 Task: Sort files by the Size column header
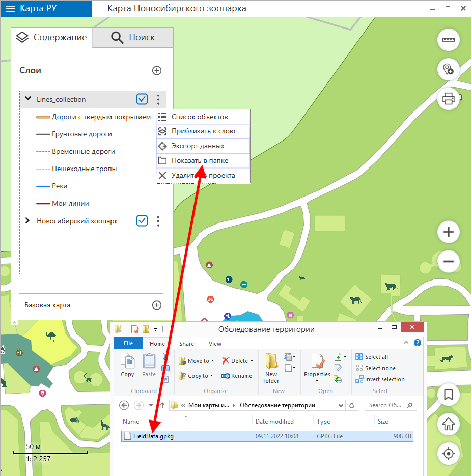(383, 422)
